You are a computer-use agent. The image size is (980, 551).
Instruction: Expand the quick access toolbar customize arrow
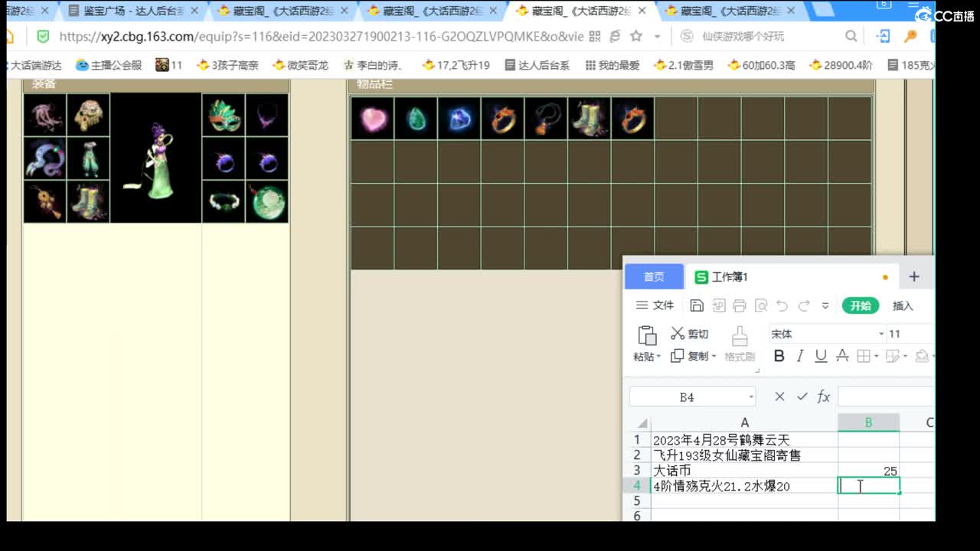click(825, 305)
